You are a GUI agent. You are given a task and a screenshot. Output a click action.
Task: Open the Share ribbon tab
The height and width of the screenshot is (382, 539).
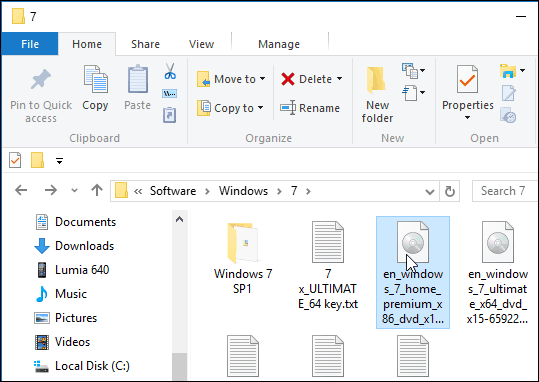tap(145, 44)
